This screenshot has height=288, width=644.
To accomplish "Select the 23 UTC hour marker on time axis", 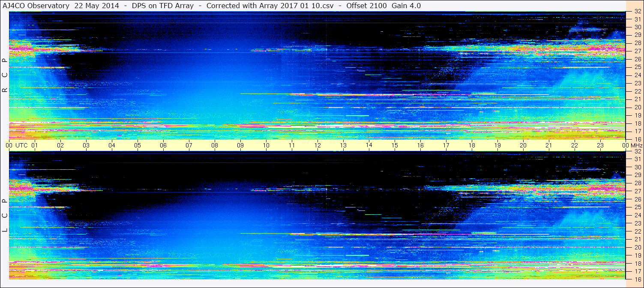I will (600, 145).
